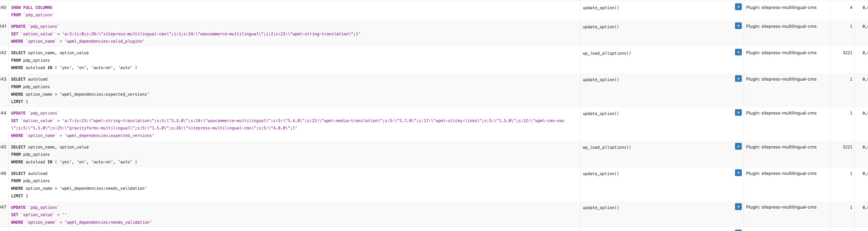Expand caller details for needs_validation UPDATE query
Viewport: 868px width, 231px height.
tap(738, 207)
